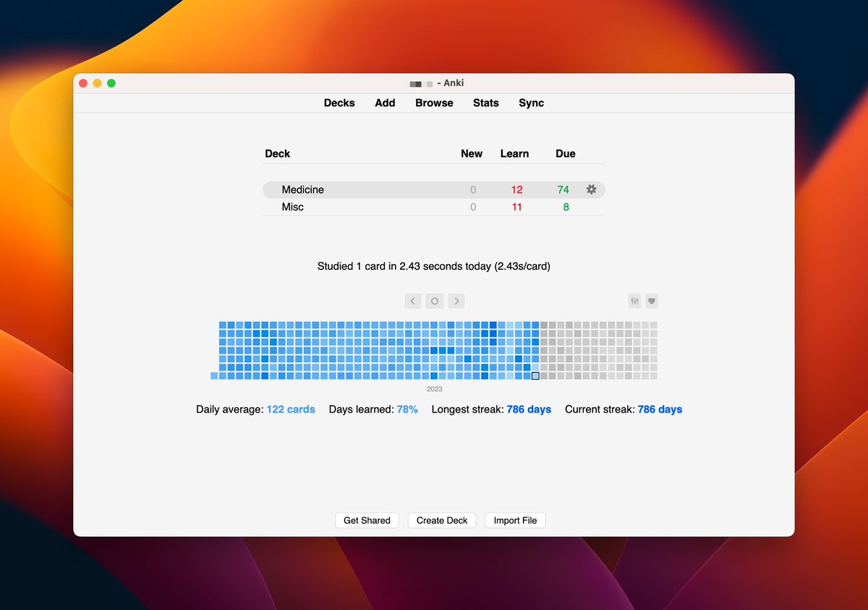Click the Studied 1 card today text

(434, 266)
